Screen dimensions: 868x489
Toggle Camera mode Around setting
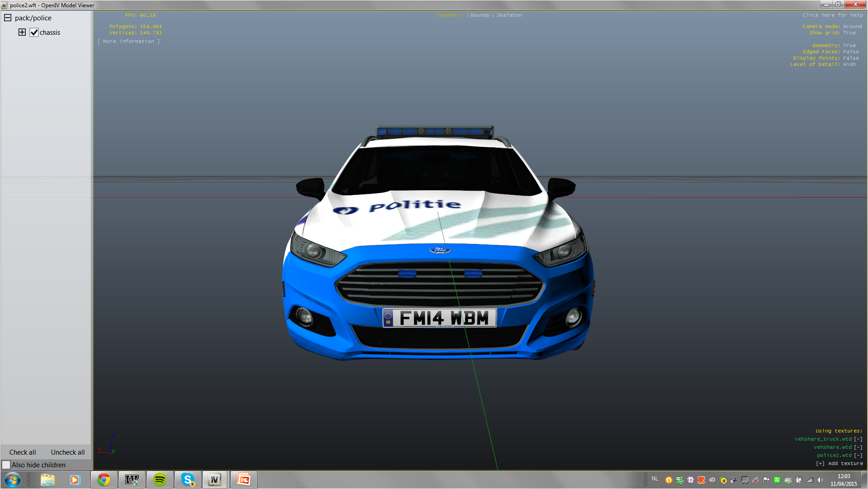832,27
